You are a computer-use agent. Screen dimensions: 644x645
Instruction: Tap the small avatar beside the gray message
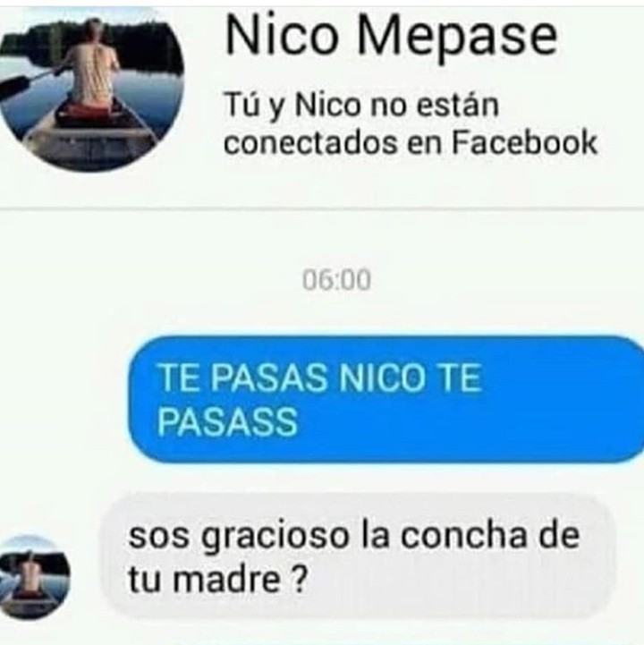coord(34,578)
